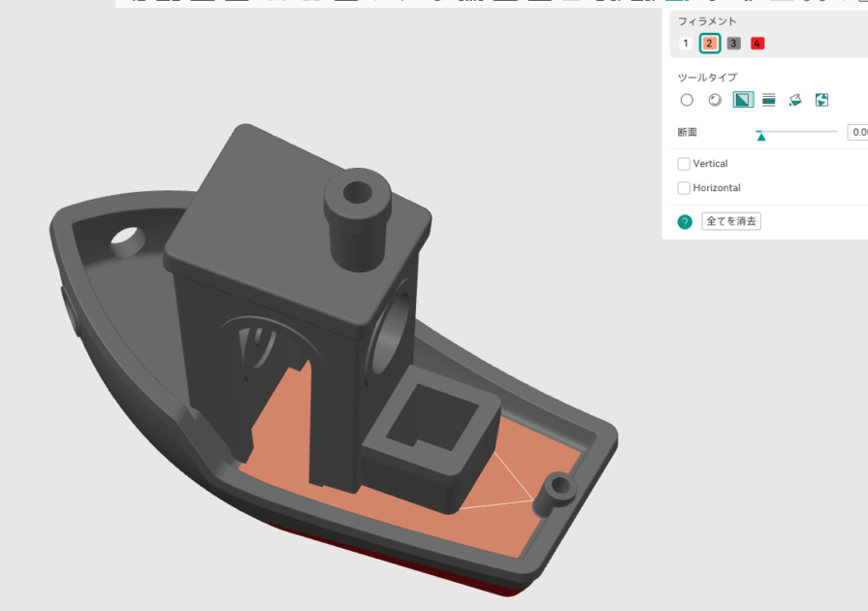Enable the Horizontal checkbox
This screenshot has width=868, height=611.
(x=684, y=188)
